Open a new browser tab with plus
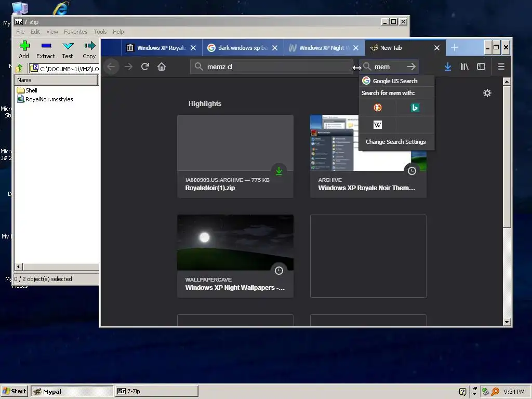This screenshot has height=399, width=532. point(454,47)
